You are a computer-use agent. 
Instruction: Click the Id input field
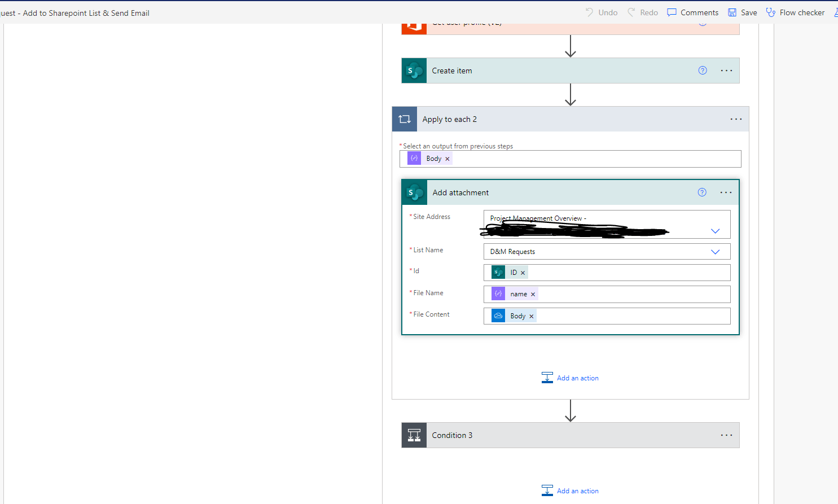pyautogui.click(x=607, y=273)
